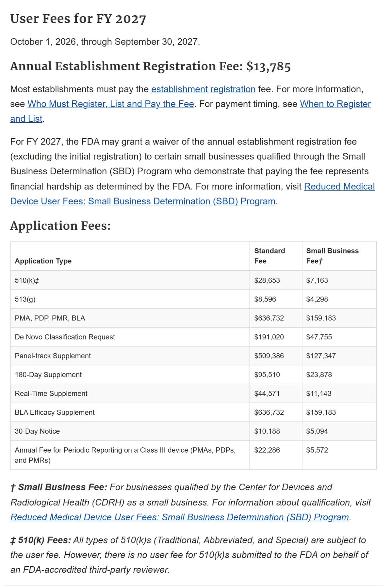Select the "PMA, PDP, PMR, BLA" row label
This screenshot has width=392, height=586.
pyautogui.click(x=50, y=318)
